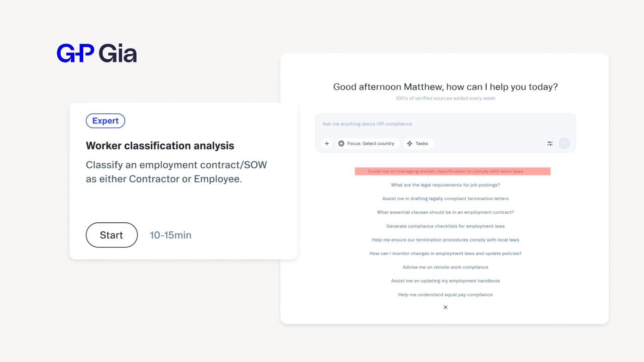Click the plus icon to attach a file
The width and height of the screenshot is (644, 362).
click(327, 143)
